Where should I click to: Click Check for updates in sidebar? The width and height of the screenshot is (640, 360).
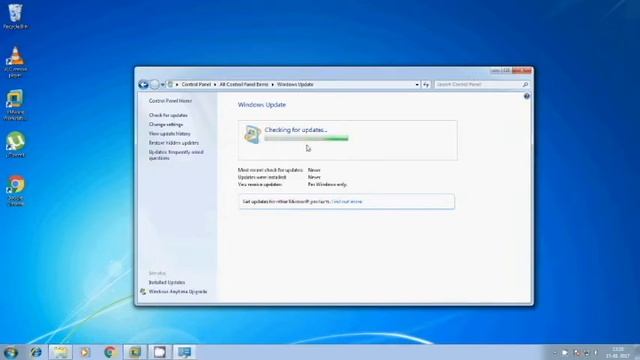coord(168,116)
